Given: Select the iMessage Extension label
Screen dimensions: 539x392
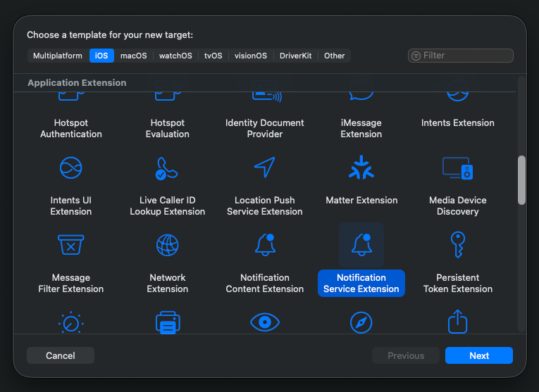Looking at the screenshot, I should pyautogui.click(x=361, y=128).
